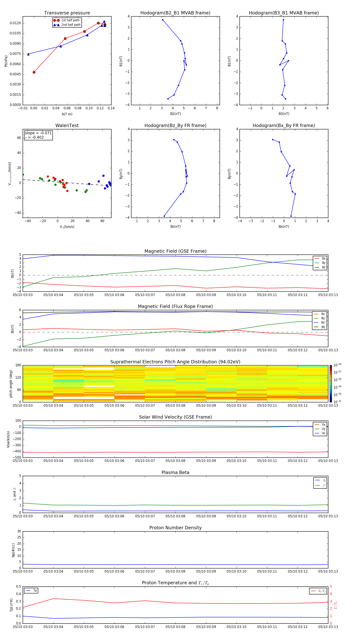The image size is (351, 644).
Task: Click the 'Transverse pressure' plot title
Action: (67, 13)
